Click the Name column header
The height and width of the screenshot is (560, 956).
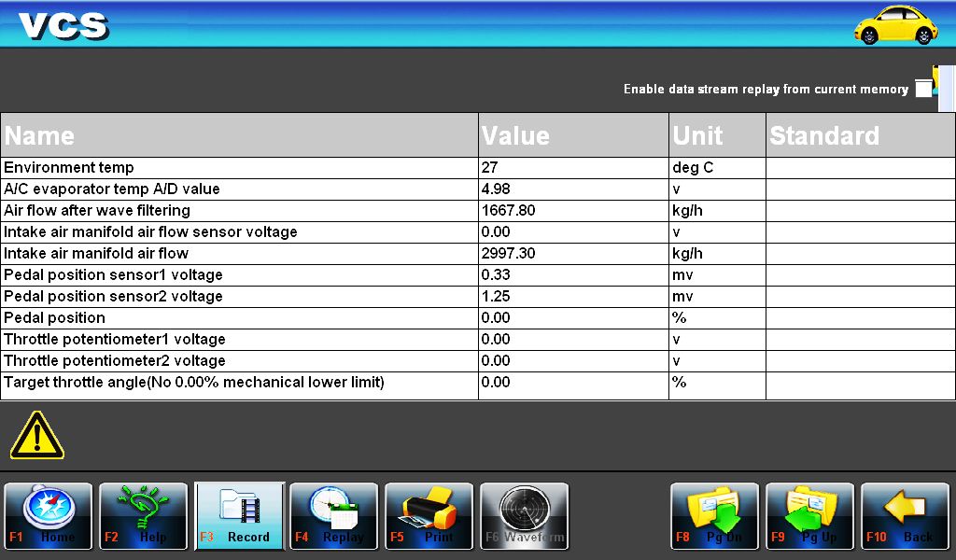point(240,135)
